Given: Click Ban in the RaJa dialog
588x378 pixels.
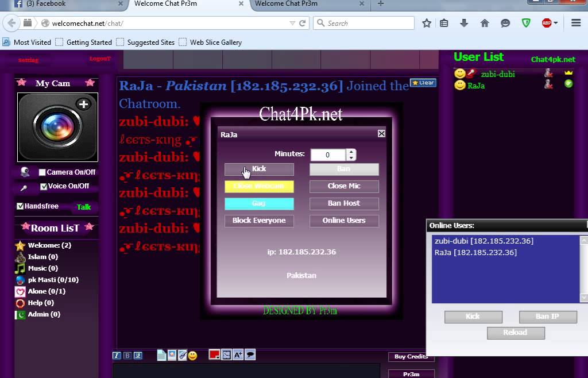Looking at the screenshot, I should tap(344, 169).
